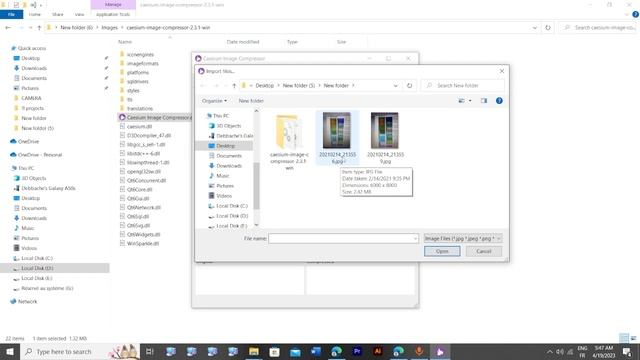Expand the chevron after New folder breadcrumb

click(x=353, y=86)
